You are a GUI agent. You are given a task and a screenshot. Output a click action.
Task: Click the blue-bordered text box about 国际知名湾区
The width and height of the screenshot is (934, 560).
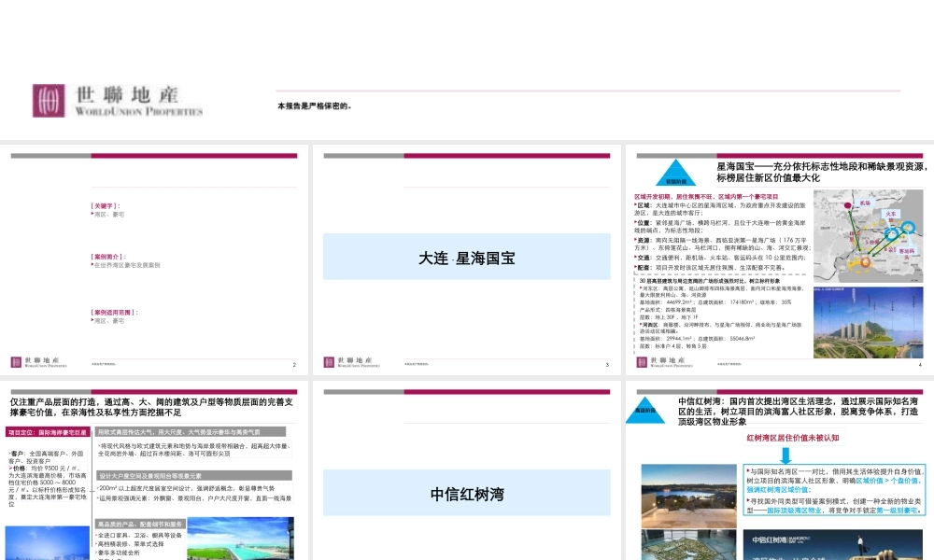[834, 490]
